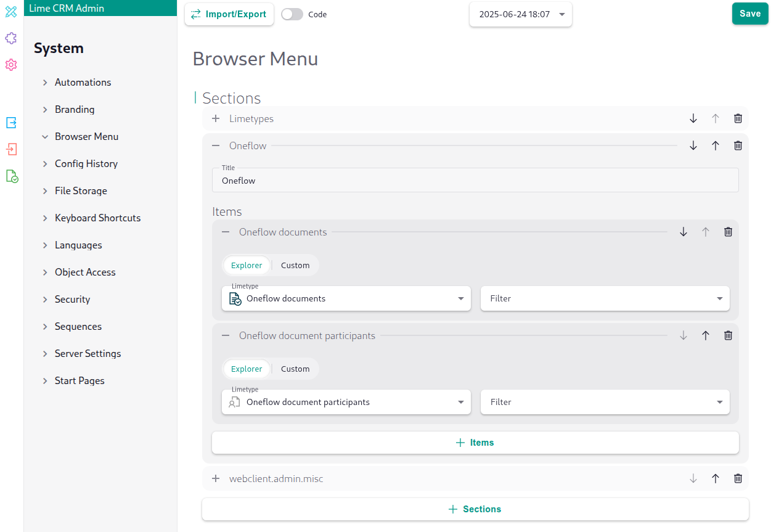Select Explorer for Oneflow document participants
This screenshot has height=532, width=771.
click(247, 369)
